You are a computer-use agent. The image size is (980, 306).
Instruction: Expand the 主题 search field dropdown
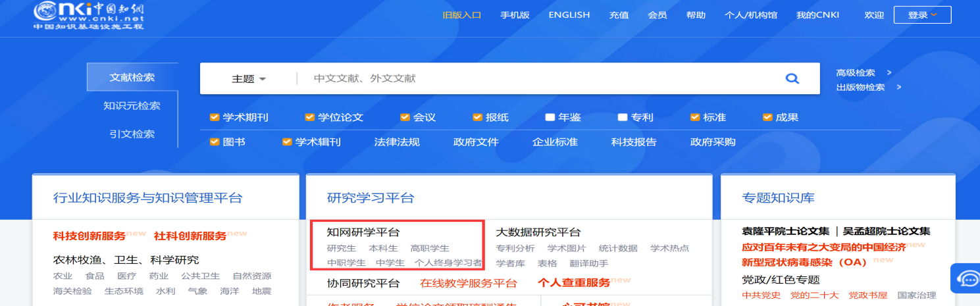coord(249,79)
